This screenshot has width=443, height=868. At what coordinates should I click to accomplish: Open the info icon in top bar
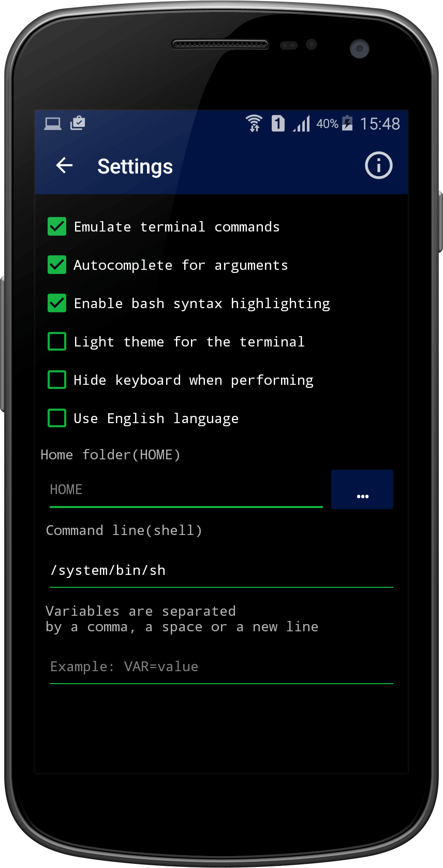[x=378, y=166]
